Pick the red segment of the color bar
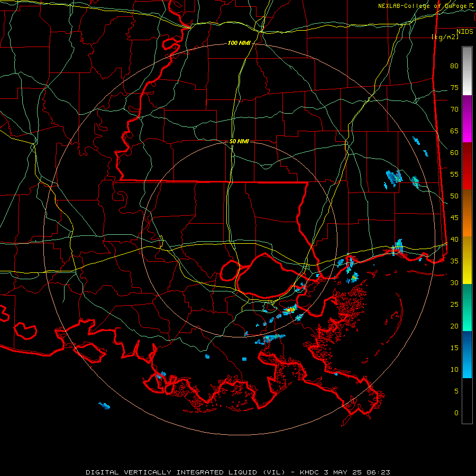Viewport: 476px width, 476px height. (x=467, y=166)
